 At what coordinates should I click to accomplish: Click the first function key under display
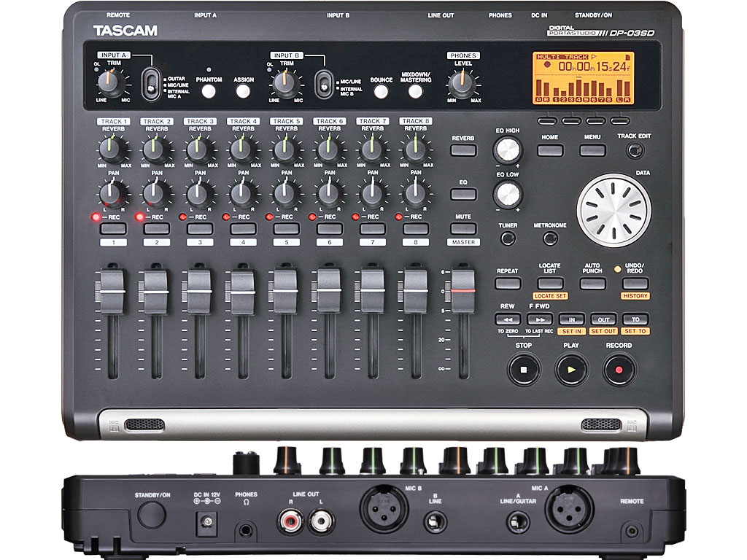tap(547, 121)
